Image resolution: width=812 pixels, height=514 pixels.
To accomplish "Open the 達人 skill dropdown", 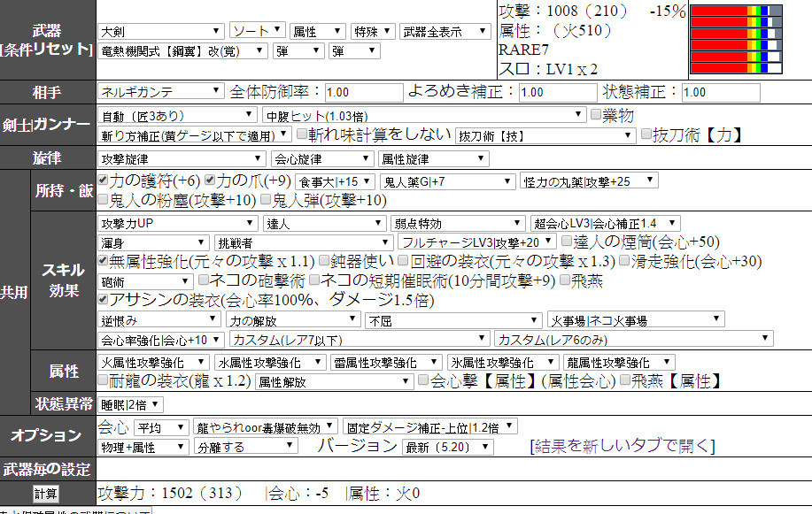I will (x=324, y=224).
